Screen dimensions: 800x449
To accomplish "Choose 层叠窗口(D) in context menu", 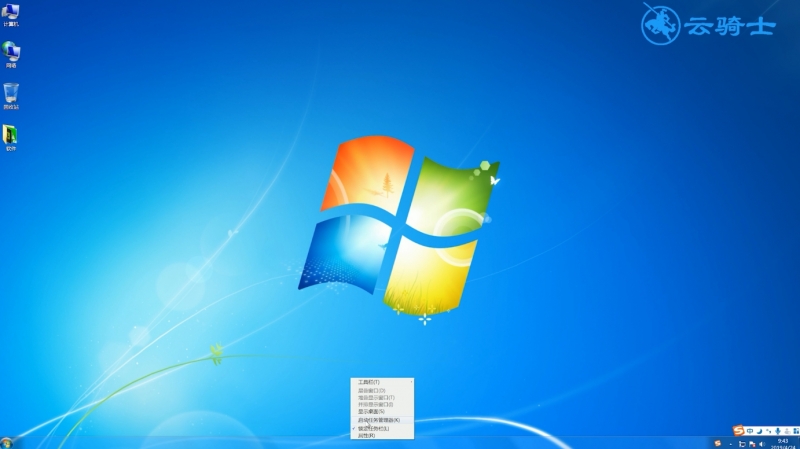I will coord(382,390).
